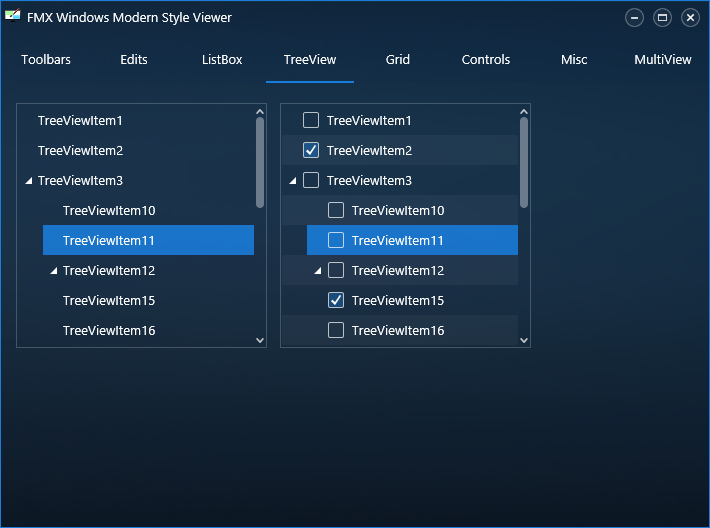Select TreeViewItem1 in left tree
The width and height of the screenshot is (710, 528).
point(80,120)
